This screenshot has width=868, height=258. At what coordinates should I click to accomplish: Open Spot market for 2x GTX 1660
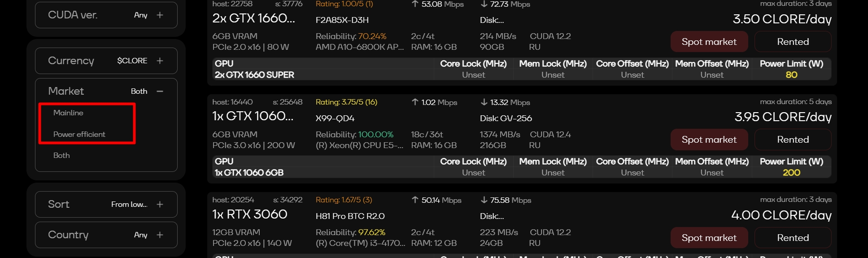coord(709,42)
